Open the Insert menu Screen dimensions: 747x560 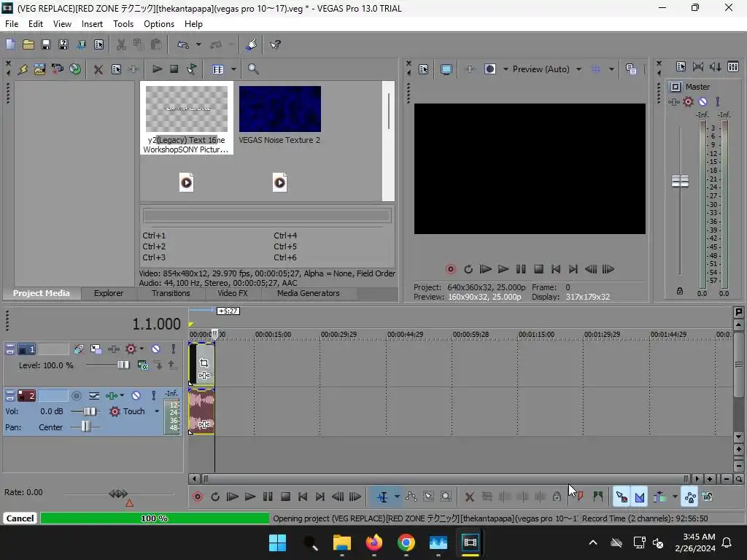[92, 24]
